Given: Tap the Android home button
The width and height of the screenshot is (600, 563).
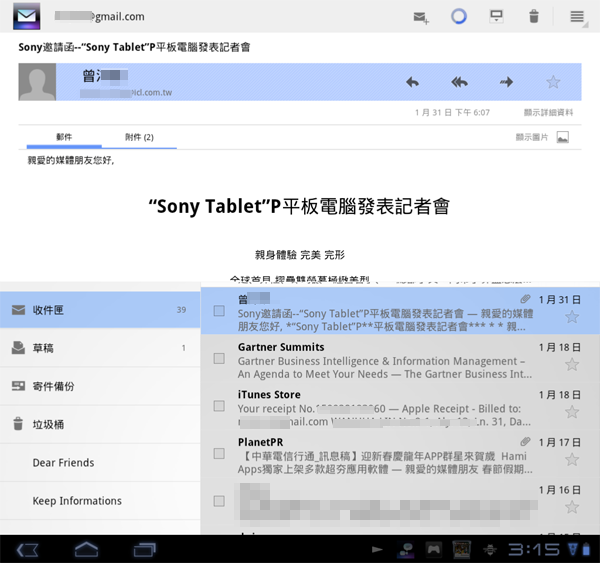Looking at the screenshot, I should (x=86, y=550).
